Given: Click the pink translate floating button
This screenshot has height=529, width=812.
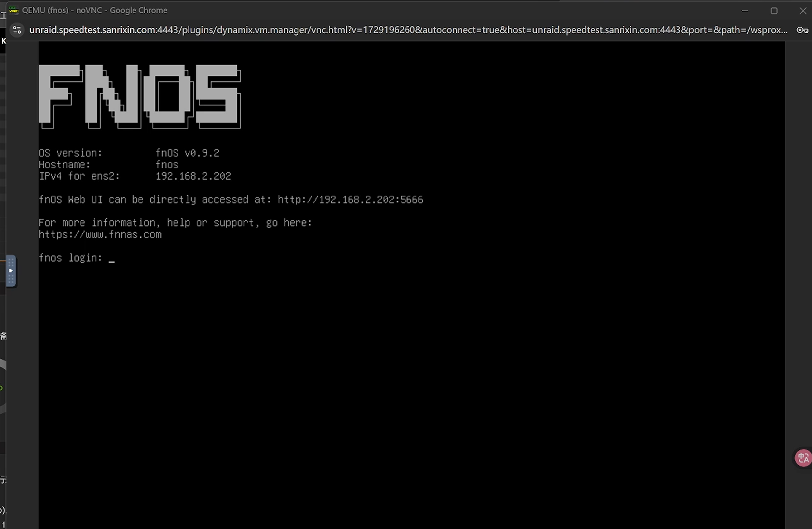Looking at the screenshot, I should (x=803, y=458).
